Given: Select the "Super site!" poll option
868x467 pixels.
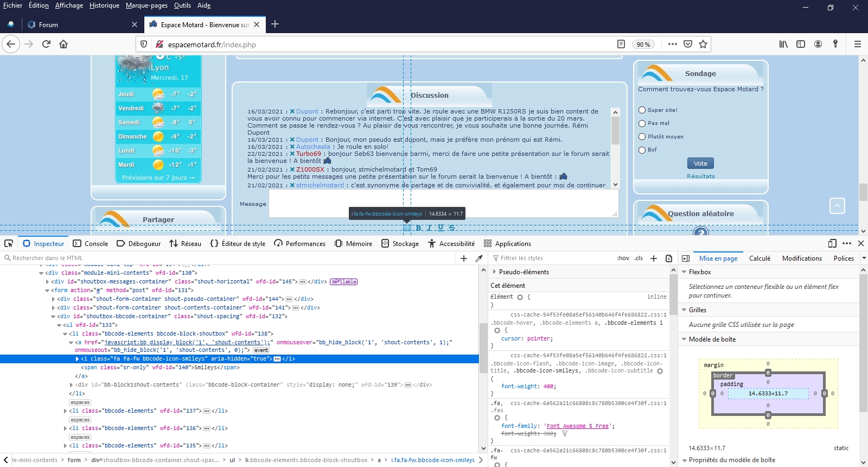Looking at the screenshot, I should pos(642,110).
